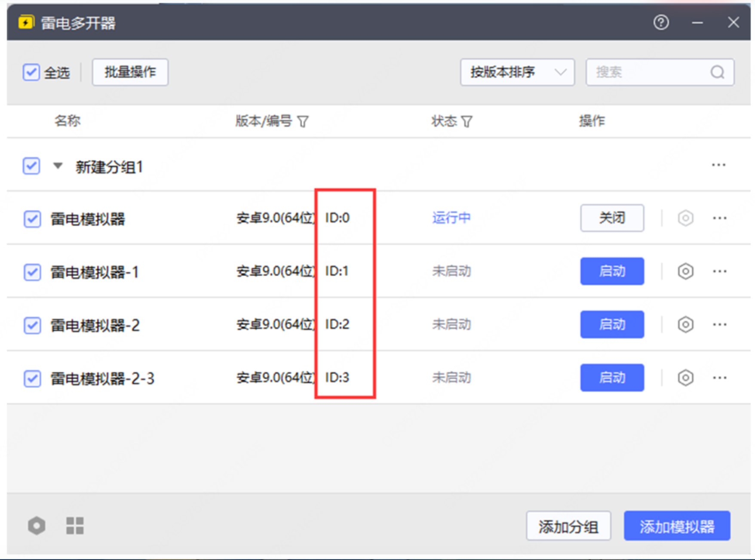This screenshot has width=755, height=560.
Task: Click 安卓9.0(64位) version of 雷电模拟器-2
Action: 276,324
